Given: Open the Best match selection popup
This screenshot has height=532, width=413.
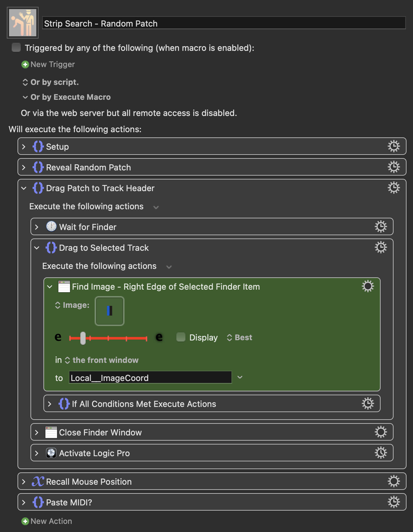Looking at the screenshot, I should [240, 338].
